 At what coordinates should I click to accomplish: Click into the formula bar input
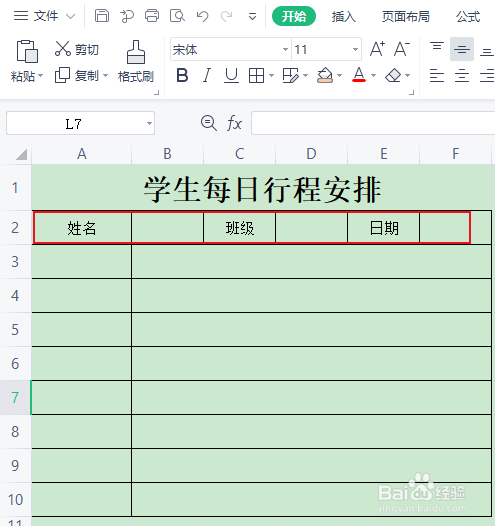click(373, 123)
